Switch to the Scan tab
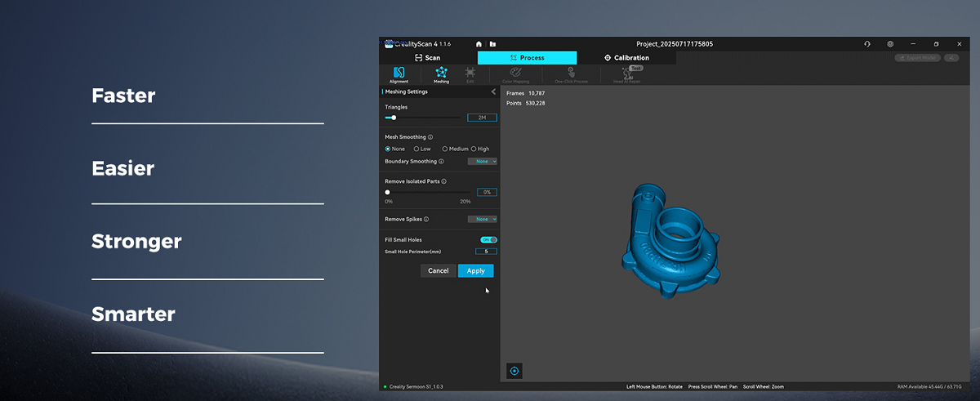This screenshot has height=401, width=980. (427, 58)
